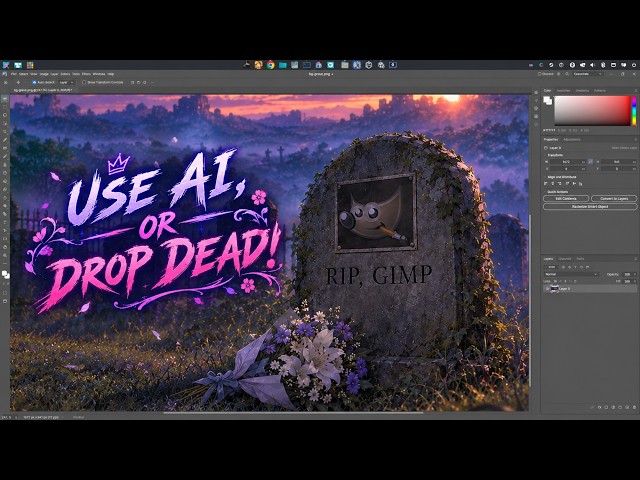
Task: Open the layer Kind filter dropdown
Action: click(x=552, y=267)
